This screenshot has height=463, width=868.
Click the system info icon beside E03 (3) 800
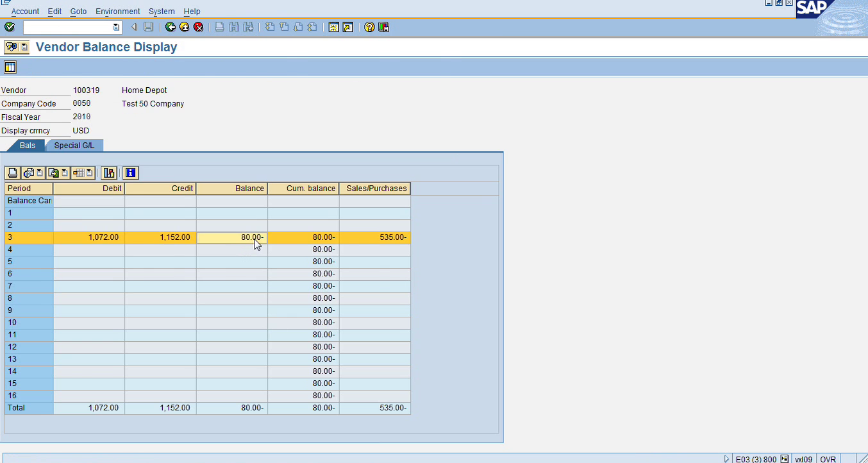click(x=785, y=459)
